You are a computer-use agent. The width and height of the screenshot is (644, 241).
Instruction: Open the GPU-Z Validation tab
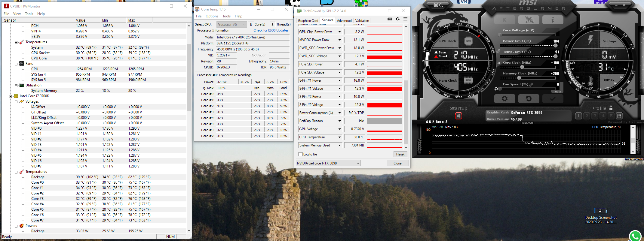click(362, 21)
